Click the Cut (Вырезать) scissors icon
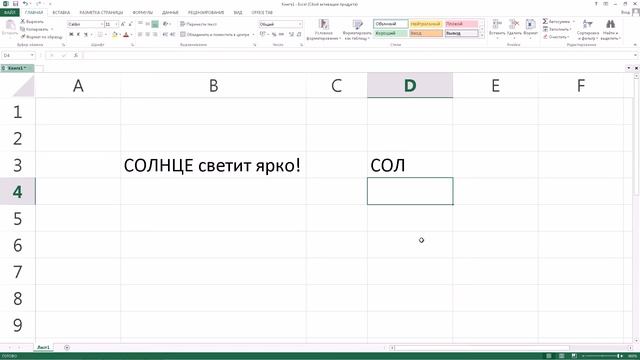The image size is (640, 360). click(x=23, y=21)
